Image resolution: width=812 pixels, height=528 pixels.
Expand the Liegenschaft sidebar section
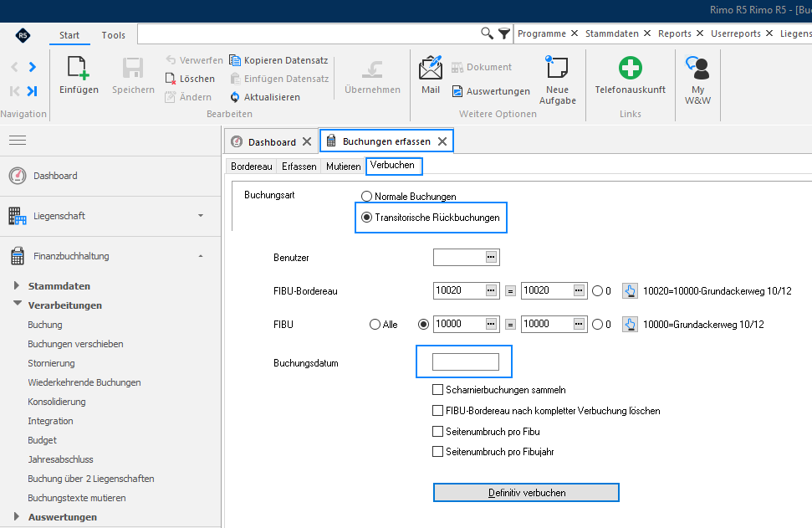point(201,216)
